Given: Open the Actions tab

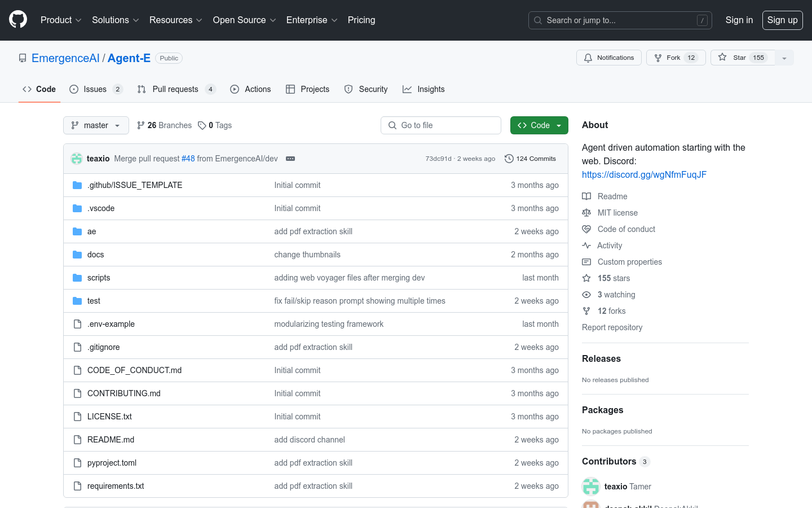Looking at the screenshot, I should click(x=250, y=89).
